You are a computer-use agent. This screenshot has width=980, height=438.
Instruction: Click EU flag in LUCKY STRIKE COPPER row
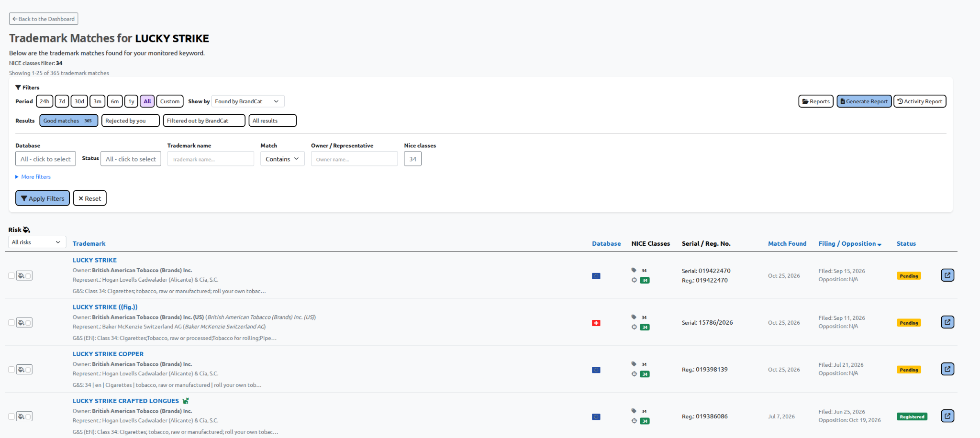(x=596, y=370)
